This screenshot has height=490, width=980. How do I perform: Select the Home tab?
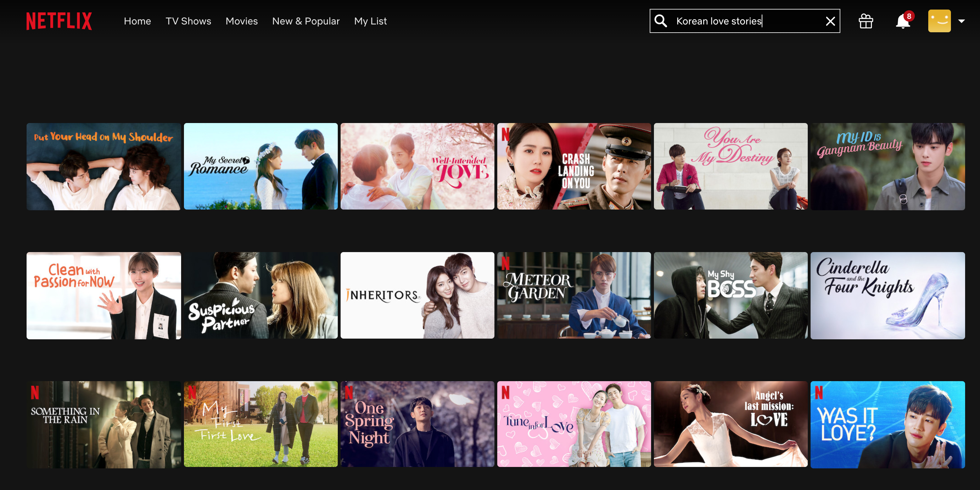[137, 21]
